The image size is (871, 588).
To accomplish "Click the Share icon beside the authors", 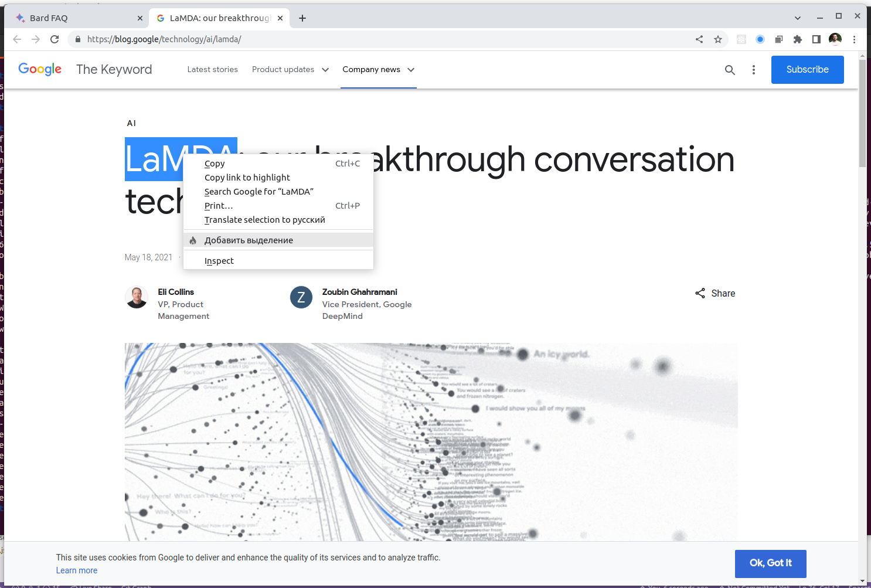I will pos(700,293).
